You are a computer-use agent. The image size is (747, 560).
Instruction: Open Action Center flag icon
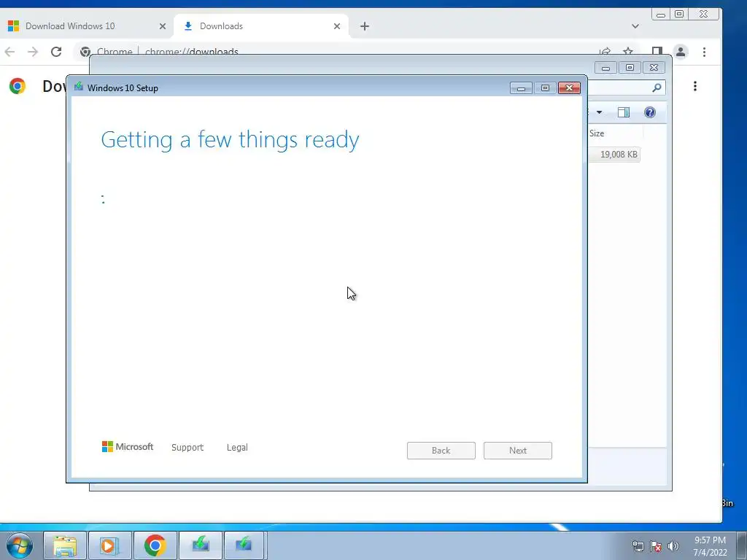click(656, 546)
